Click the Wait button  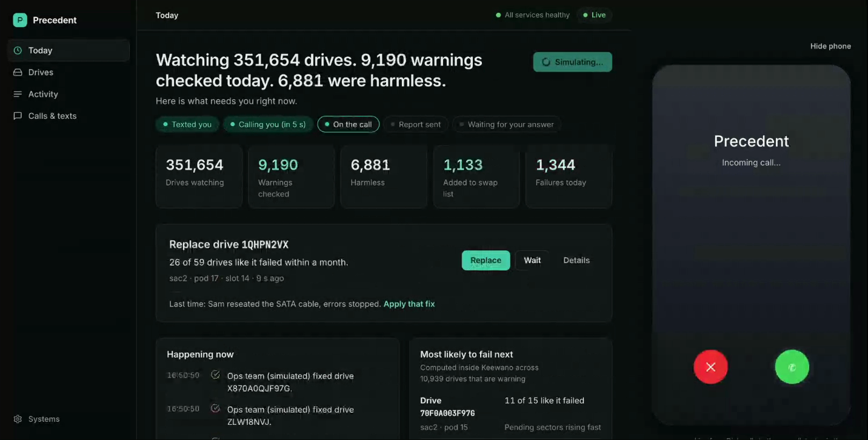532,260
